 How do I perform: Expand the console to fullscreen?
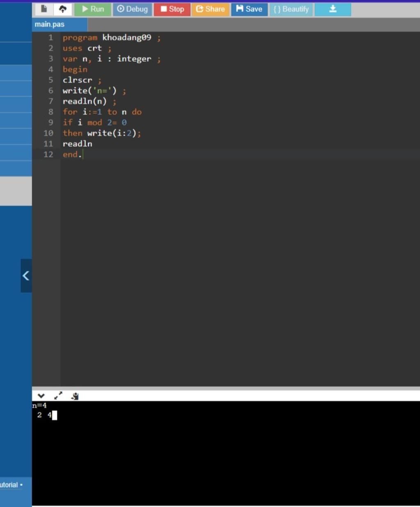pyautogui.click(x=58, y=396)
